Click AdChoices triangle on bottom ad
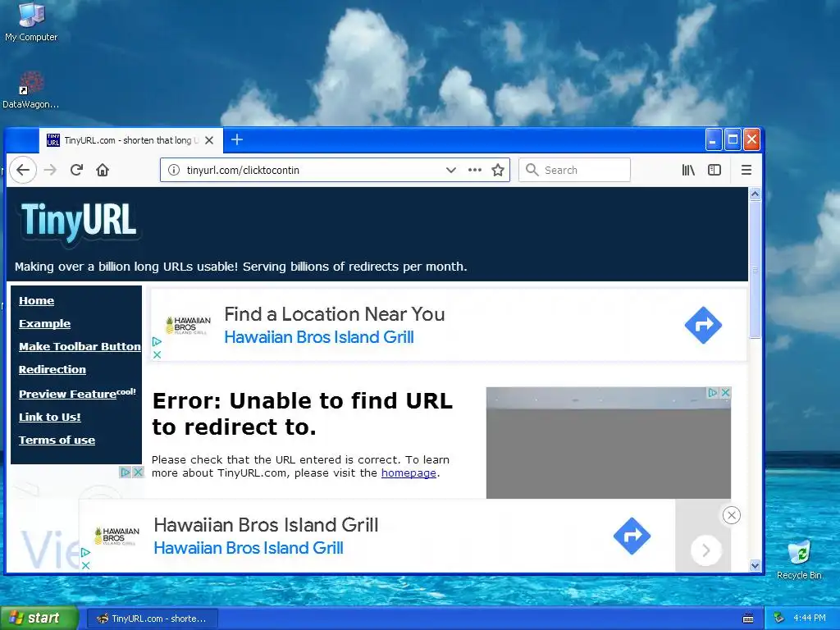The width and height of the screenshot is (840, 630). (85, 552)
